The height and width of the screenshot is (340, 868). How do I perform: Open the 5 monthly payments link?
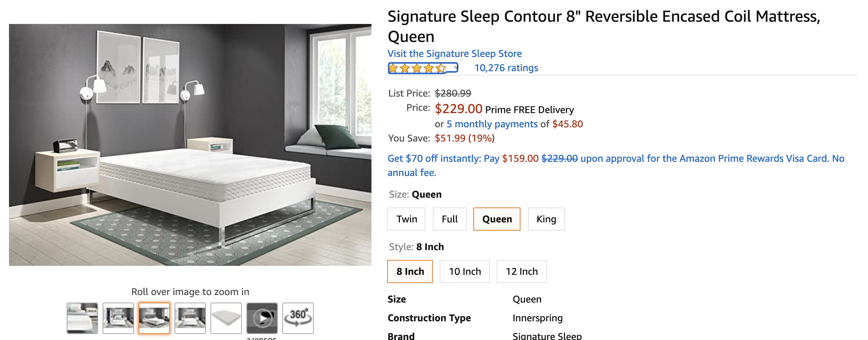pyautogui.click(x=492, y=124)
